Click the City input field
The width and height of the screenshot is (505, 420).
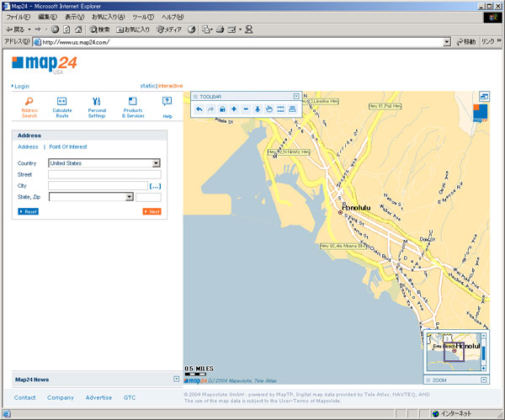[x=98, y=185]
